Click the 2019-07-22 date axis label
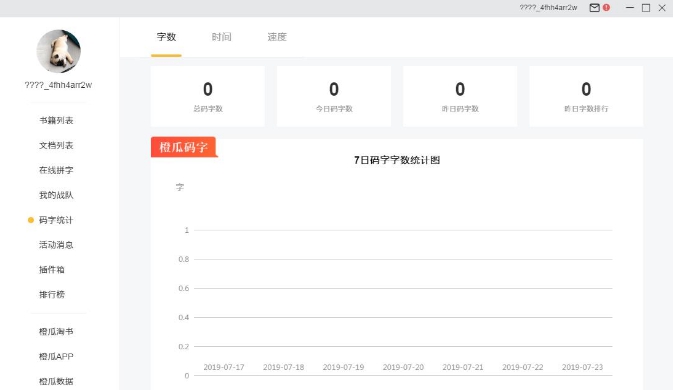The image size is (673, 390). [523, 367]
